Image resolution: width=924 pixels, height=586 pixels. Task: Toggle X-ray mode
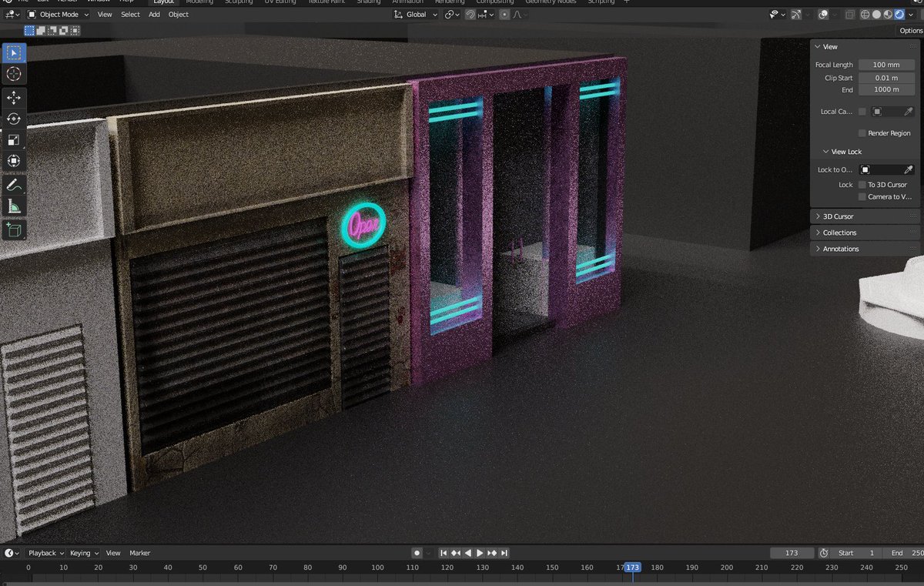(x=849, y=14)
